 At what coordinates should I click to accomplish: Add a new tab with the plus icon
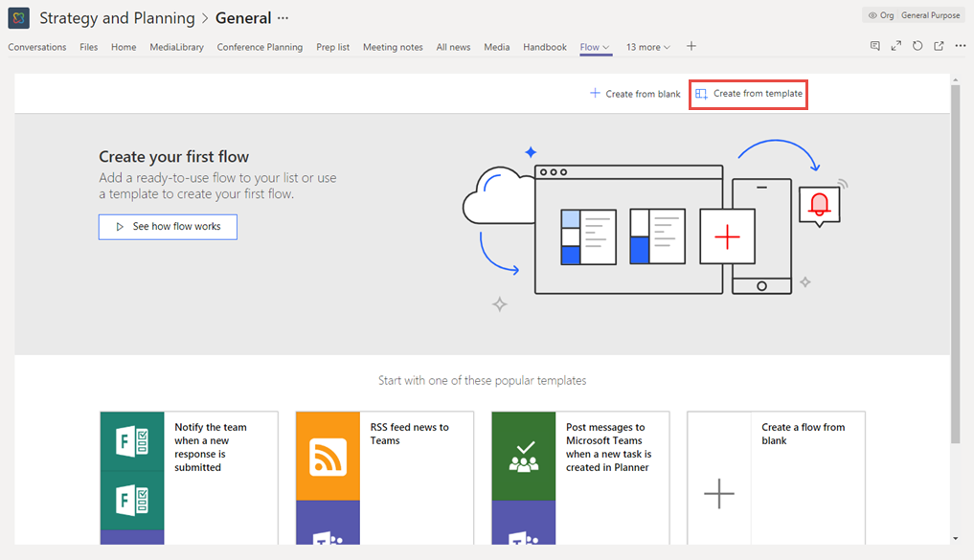coord(691,46)
